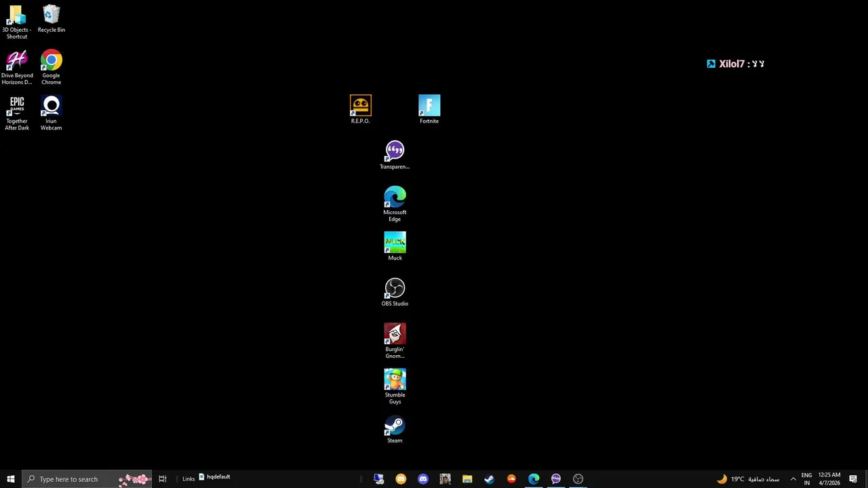Open the Recycle Bin

point(51,19)
